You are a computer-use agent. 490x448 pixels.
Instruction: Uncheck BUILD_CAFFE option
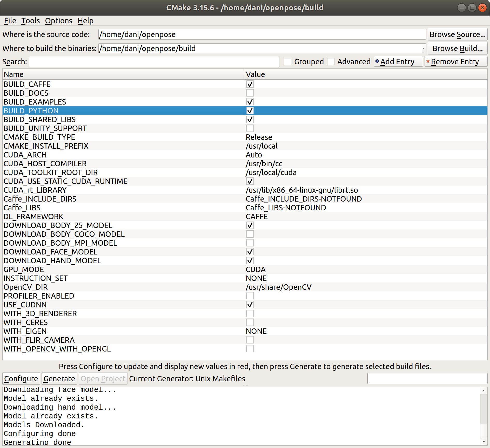(250, 84)
